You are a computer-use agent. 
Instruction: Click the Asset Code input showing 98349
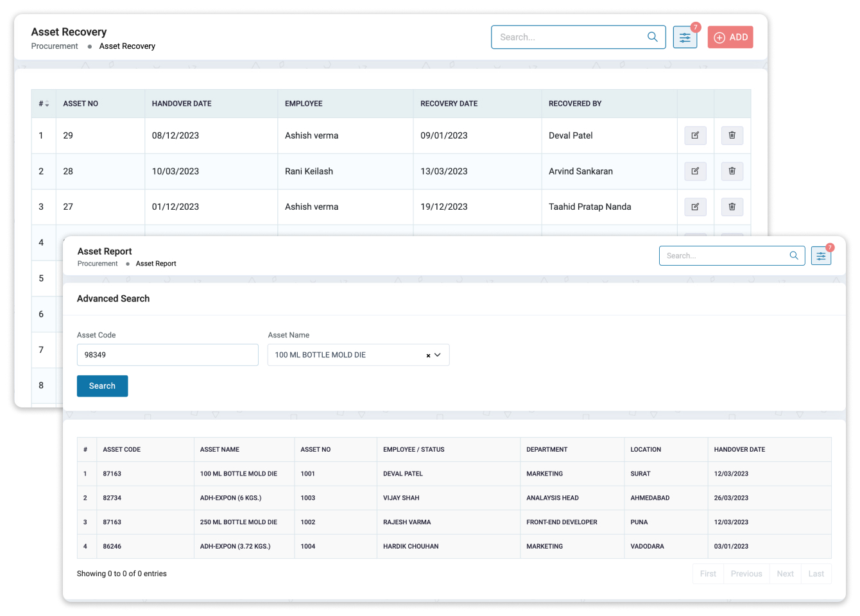(x=168, y=355)
